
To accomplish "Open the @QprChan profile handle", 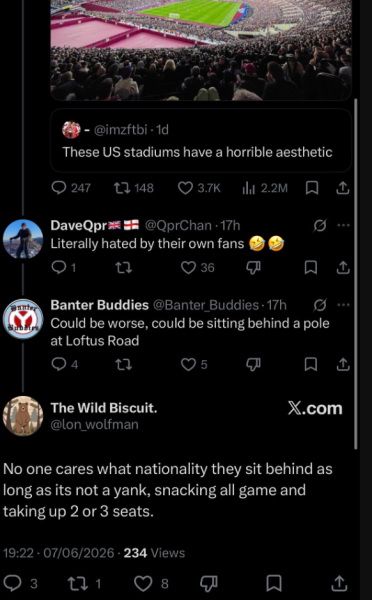I will (x=178, y=226).
